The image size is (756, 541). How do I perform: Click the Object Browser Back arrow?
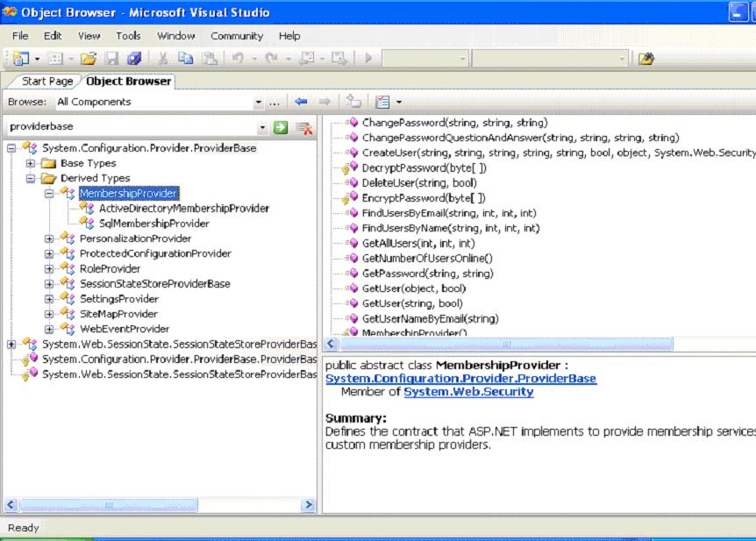(x=302, y=101)
